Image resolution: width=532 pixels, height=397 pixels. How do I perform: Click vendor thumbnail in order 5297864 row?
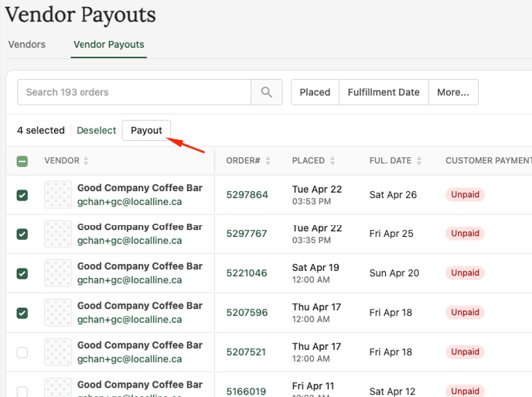coord(58,194)
